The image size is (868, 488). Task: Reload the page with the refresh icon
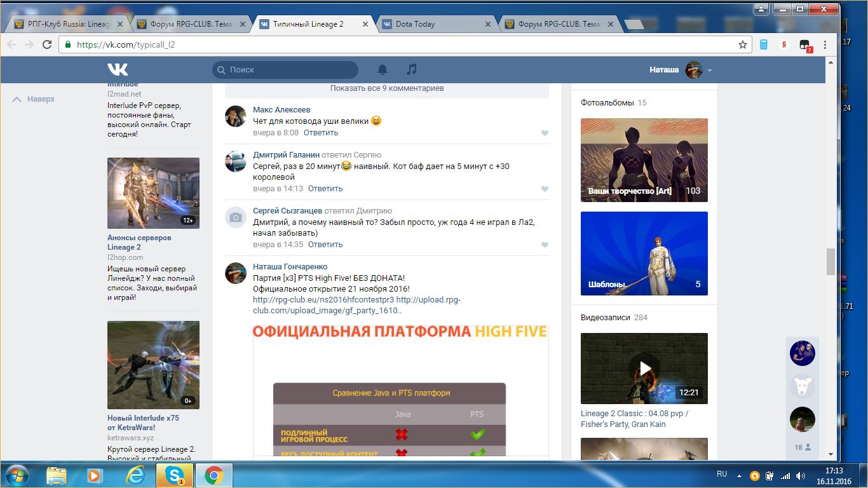point(46,44)
